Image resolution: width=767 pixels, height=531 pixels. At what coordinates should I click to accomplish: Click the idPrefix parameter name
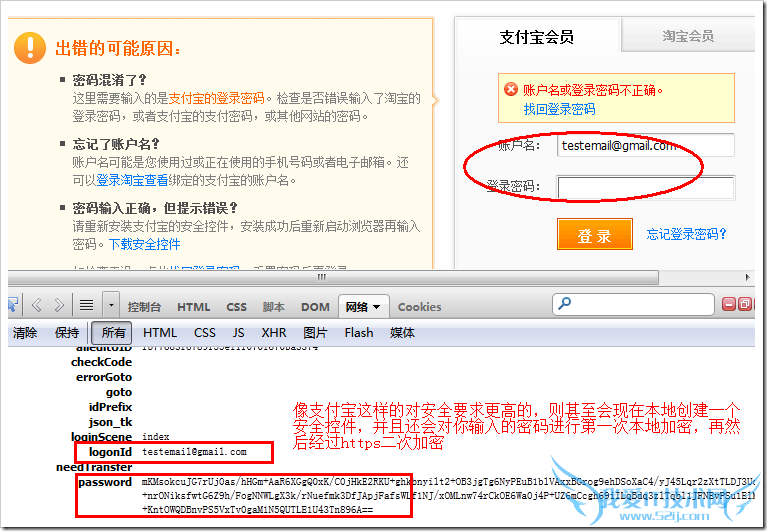(110, 407)
